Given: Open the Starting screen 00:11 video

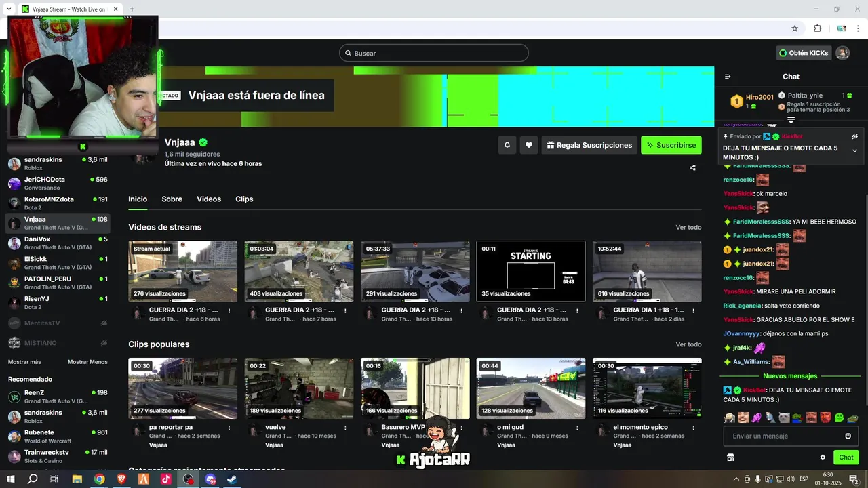Looking at the screenshot, I should coord(531,271).
